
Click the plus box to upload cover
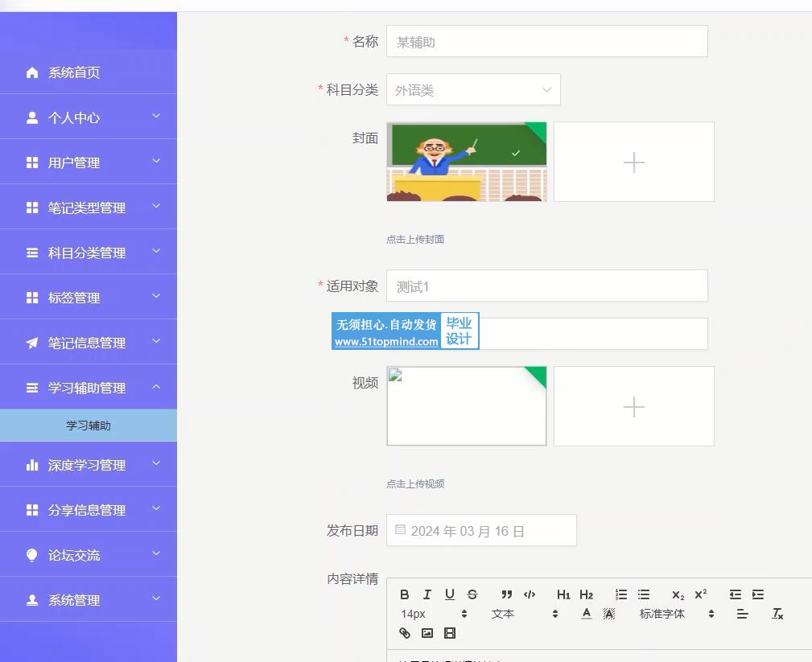pyautogui.click(x=633, y=162)
